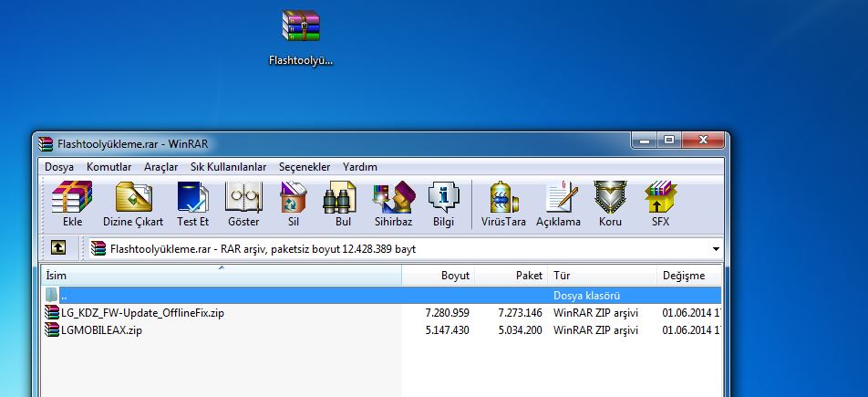
Task: Click 'Dosya klasörü' type cell
Action: click(587, 295)
